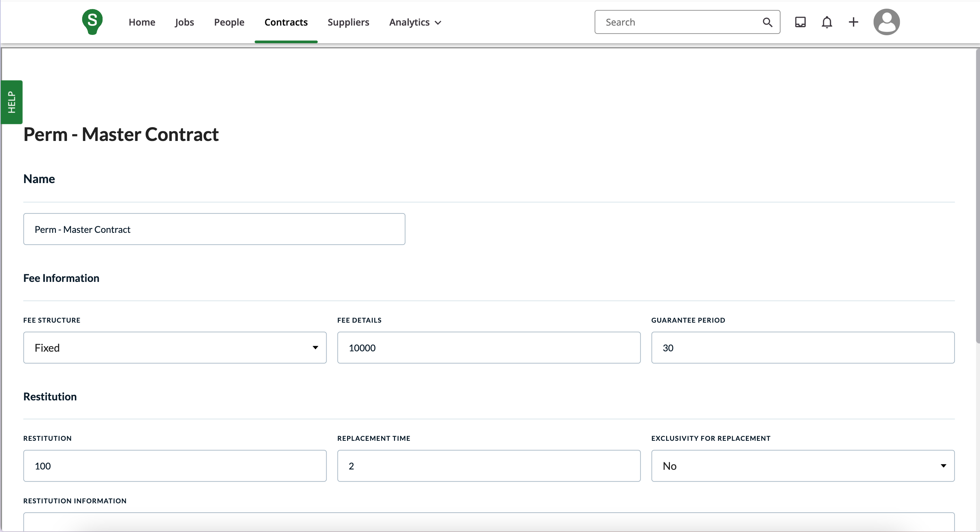Click the search magnifier icon
Screen dimensions: 980x532
pyautogui.click(x=767, y=22)
